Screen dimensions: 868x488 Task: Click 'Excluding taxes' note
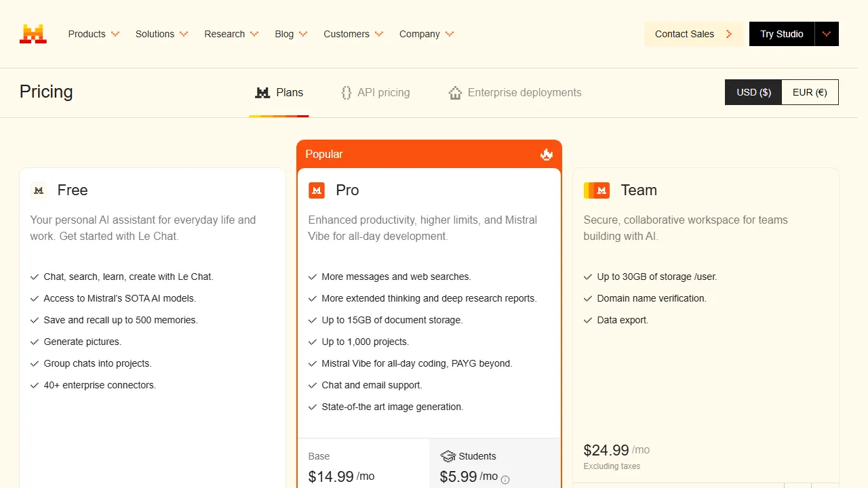[612, 466]
